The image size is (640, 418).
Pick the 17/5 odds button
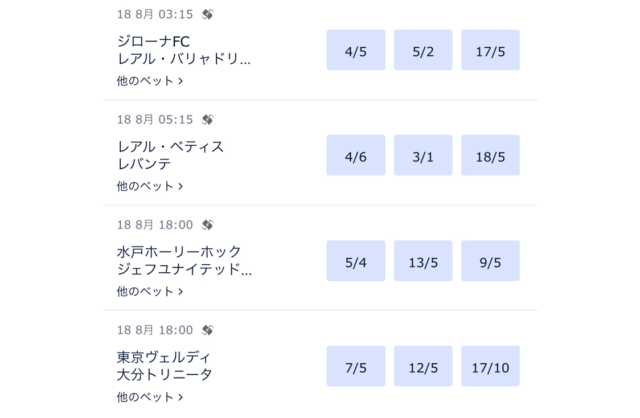pyautogui.click(x=490, y=50)
